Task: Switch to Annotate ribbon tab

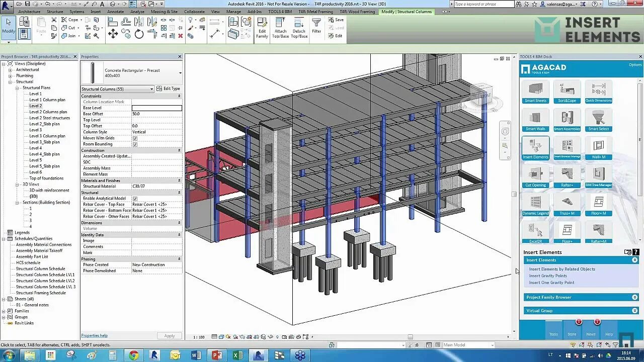Action: pyautogui.click(x=116, y=12)
